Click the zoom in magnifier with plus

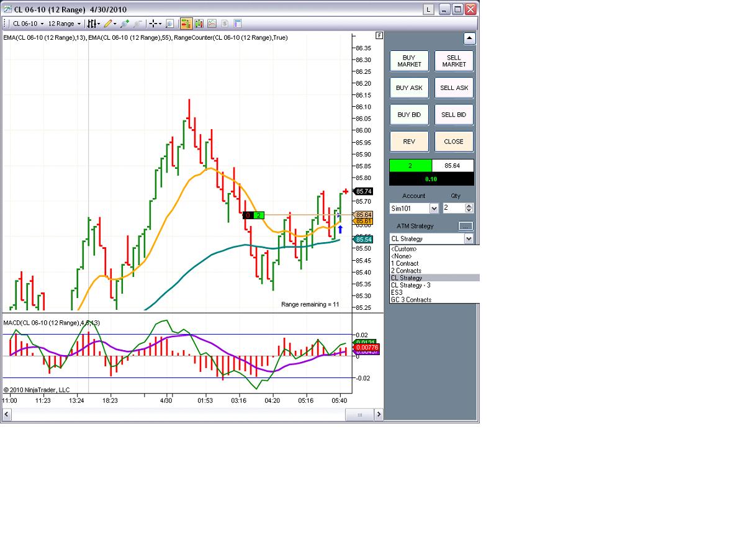pos(124,24)
